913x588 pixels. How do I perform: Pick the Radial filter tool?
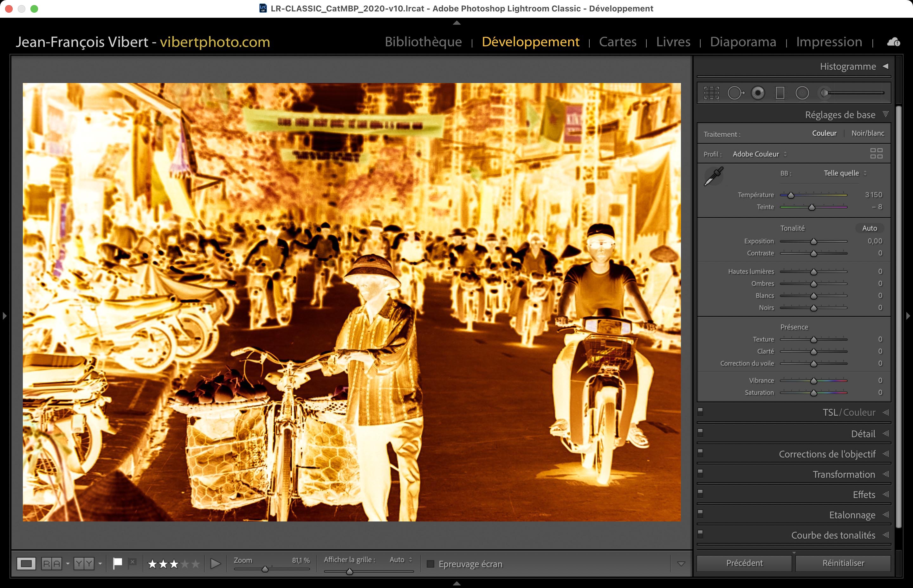802,93
